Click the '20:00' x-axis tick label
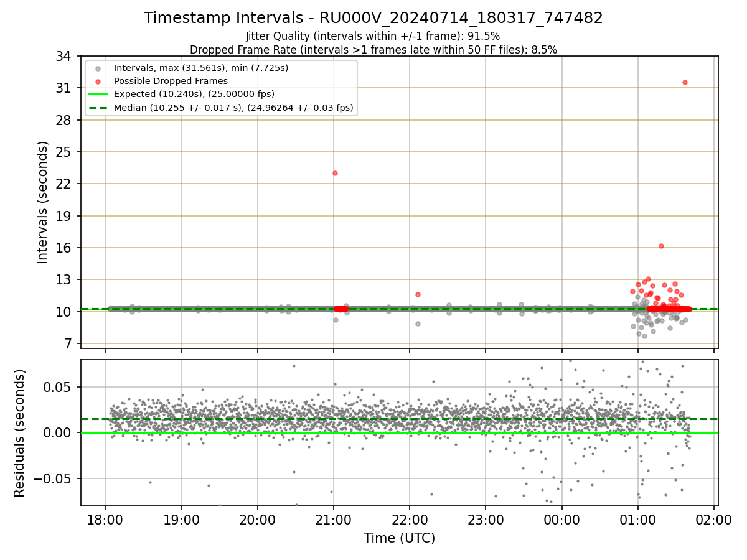 [x=257, y=520]
